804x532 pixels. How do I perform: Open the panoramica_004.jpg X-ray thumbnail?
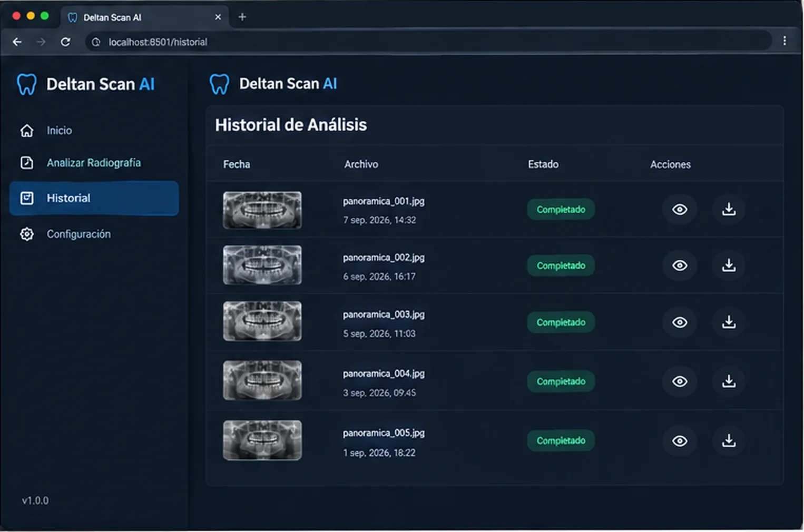click(262, 380)
